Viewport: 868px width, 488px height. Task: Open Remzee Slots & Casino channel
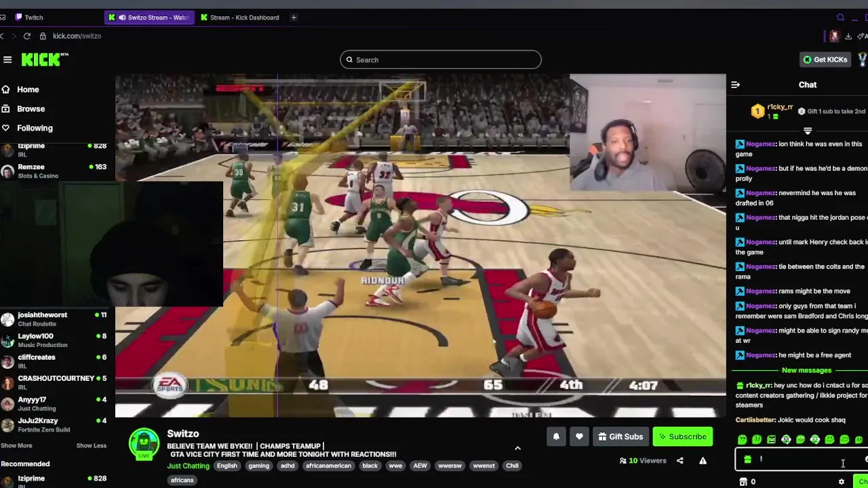tap(54, 171)
